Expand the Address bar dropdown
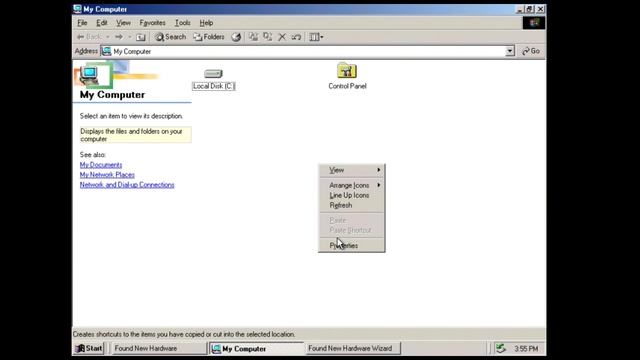The width and height of the screenshot is (640, 360). tap(510, 51)
